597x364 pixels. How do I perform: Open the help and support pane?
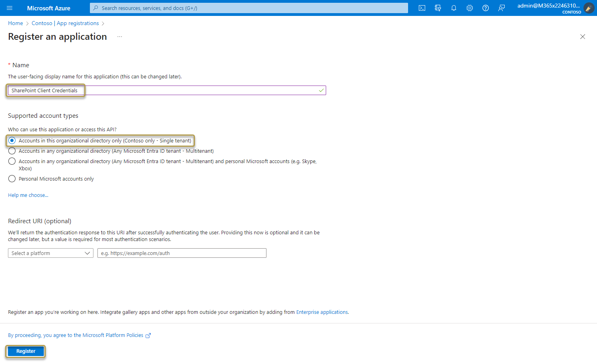tap(485, 8)
